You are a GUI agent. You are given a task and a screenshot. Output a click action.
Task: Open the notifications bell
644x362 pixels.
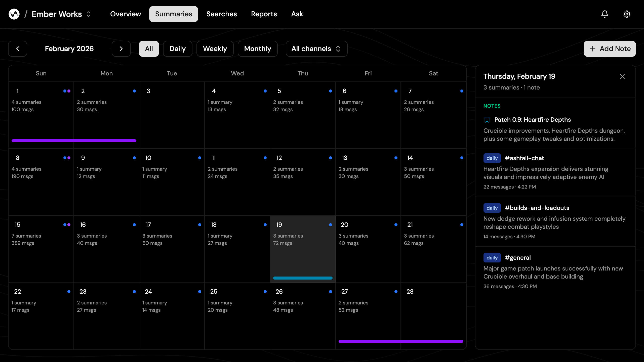[x=605, y=14]
